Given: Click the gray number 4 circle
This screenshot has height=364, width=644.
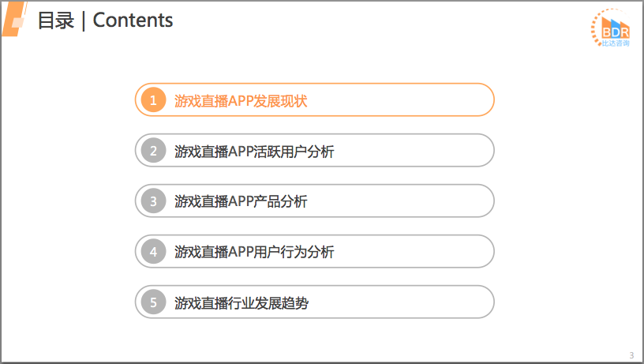Looking at the screenshot, I should [153, 252].
